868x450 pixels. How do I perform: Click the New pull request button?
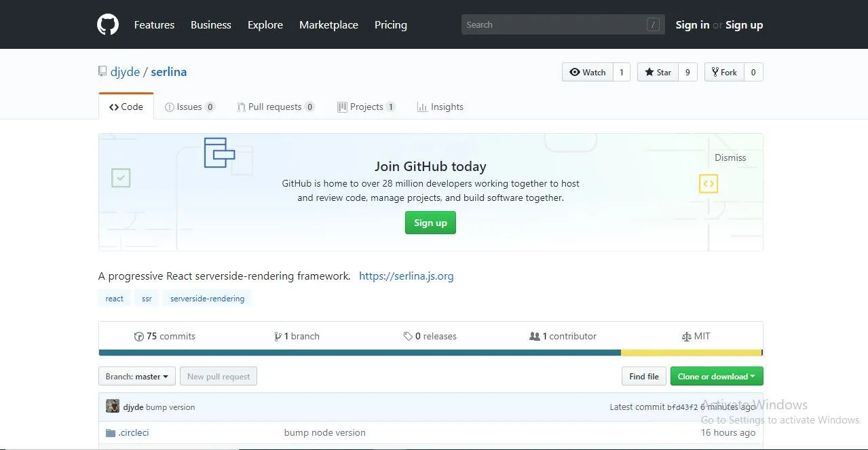pos(219,376)
